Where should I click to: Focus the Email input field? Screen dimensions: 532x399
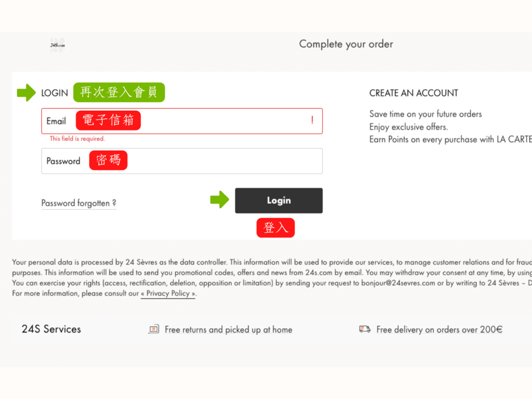click(182, 121)
